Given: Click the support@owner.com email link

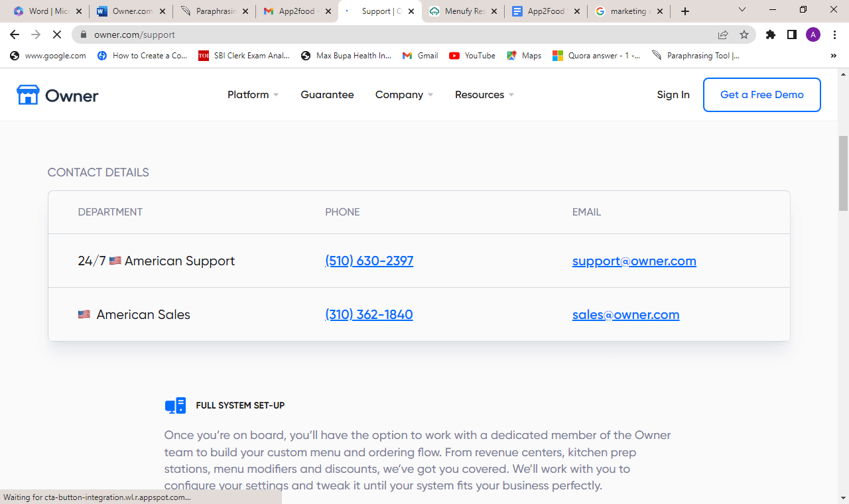Looking at the screenshot, I should pyautogui.click(x=634, y=261).
